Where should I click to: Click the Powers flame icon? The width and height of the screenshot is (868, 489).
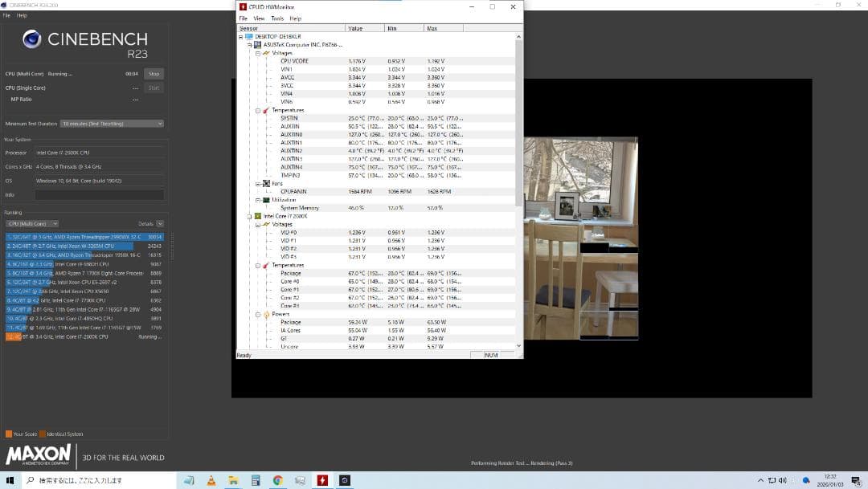click(x=266, y=314)
